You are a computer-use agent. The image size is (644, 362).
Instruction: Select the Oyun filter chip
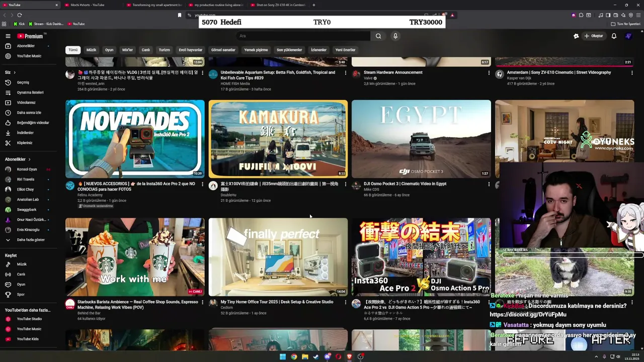point(109,50)
